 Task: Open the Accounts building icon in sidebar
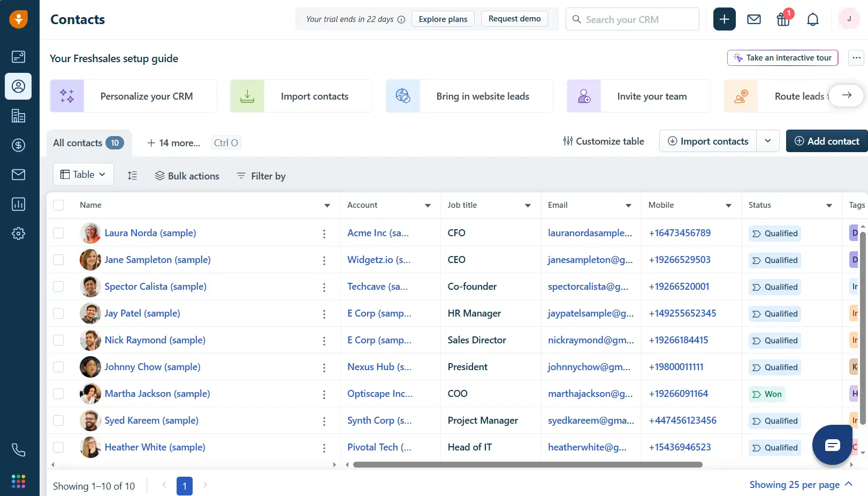click(x=18, y=116)
